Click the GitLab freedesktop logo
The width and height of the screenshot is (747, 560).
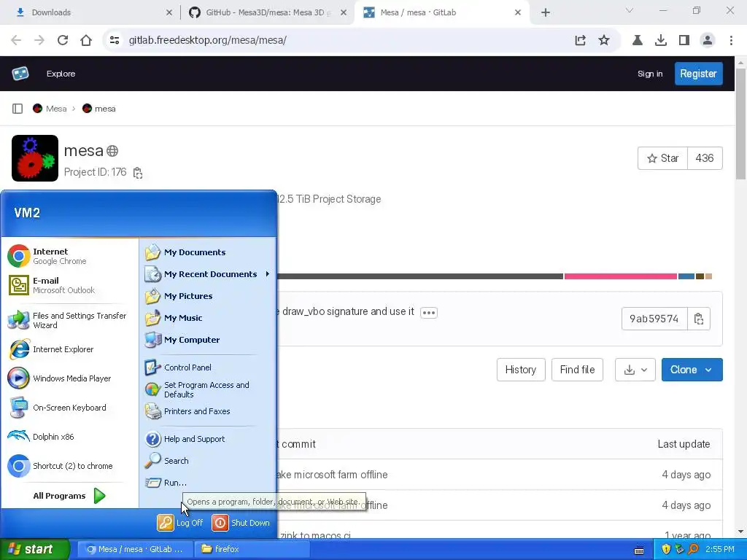tap(20, 74)
